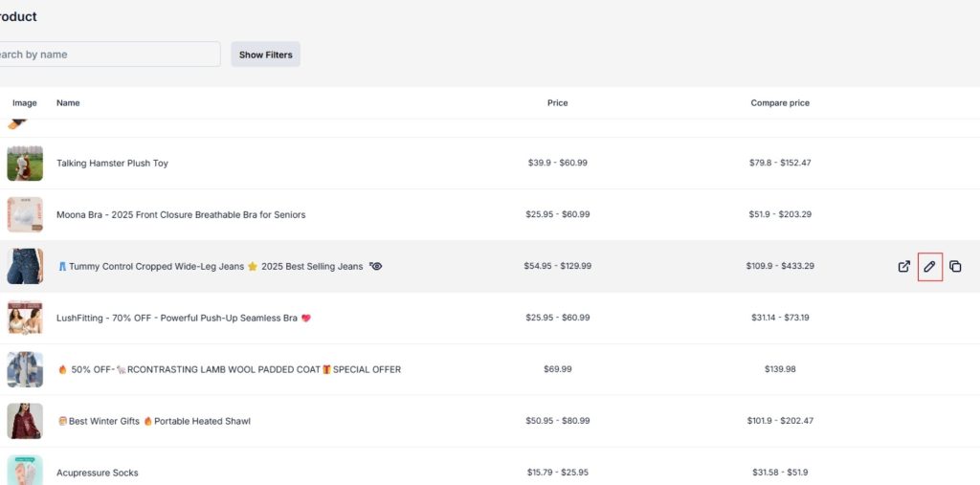This screenshot has height=485, width=980.
Task: Click price $39.9 - $60.99
Action: coord(558,164)
